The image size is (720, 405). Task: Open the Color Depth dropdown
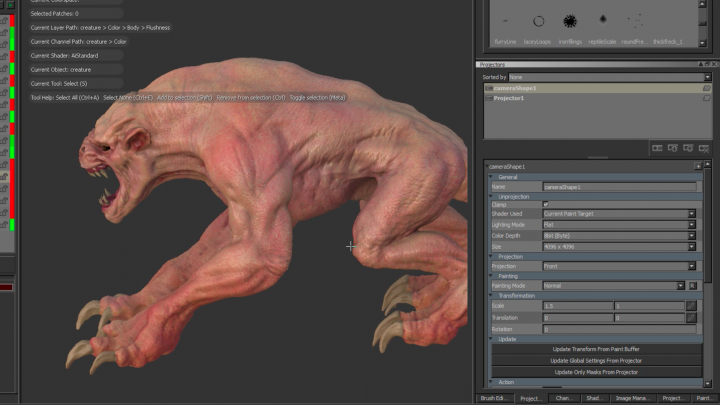pos(619,236)
